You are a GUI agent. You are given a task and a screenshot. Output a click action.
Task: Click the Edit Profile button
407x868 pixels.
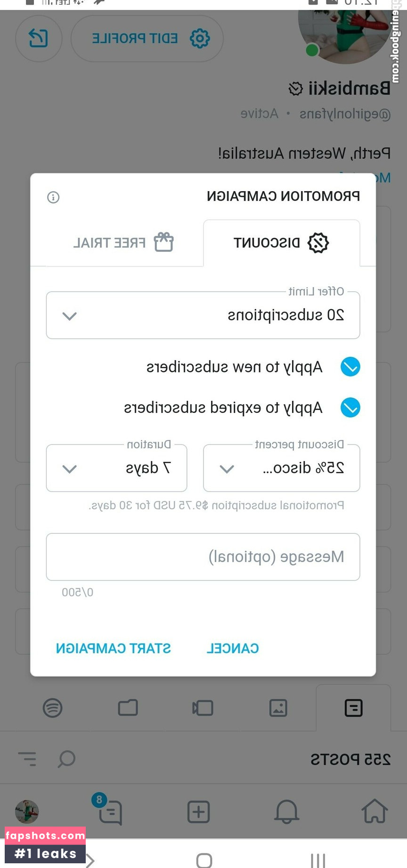coord(147,38)
